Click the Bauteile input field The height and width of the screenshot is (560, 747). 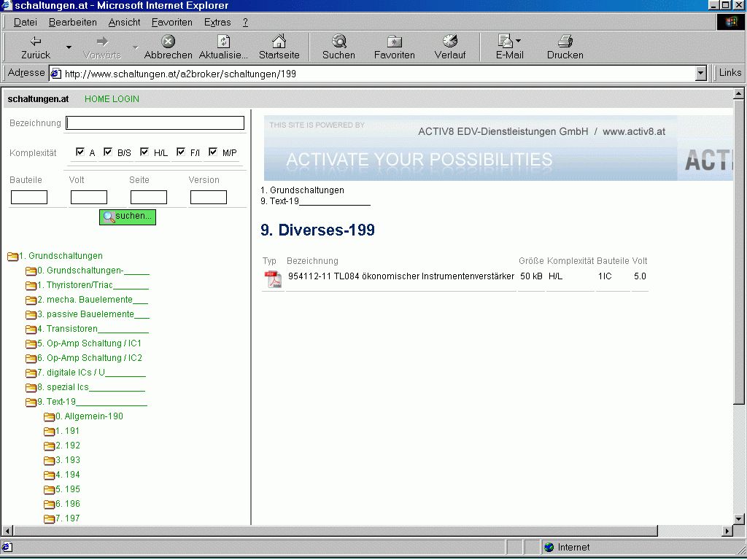pyautogui.click(x=29, y=197)
